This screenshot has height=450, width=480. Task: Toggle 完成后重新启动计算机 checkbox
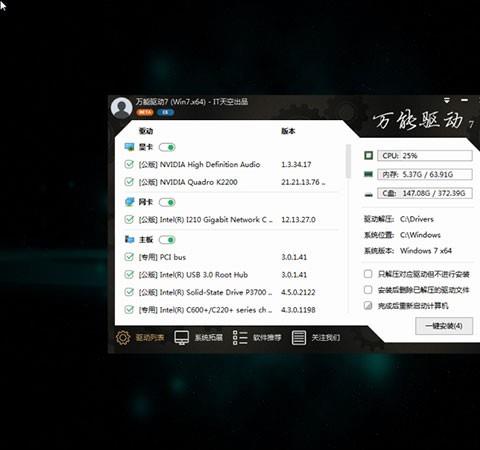pos(368,305)
